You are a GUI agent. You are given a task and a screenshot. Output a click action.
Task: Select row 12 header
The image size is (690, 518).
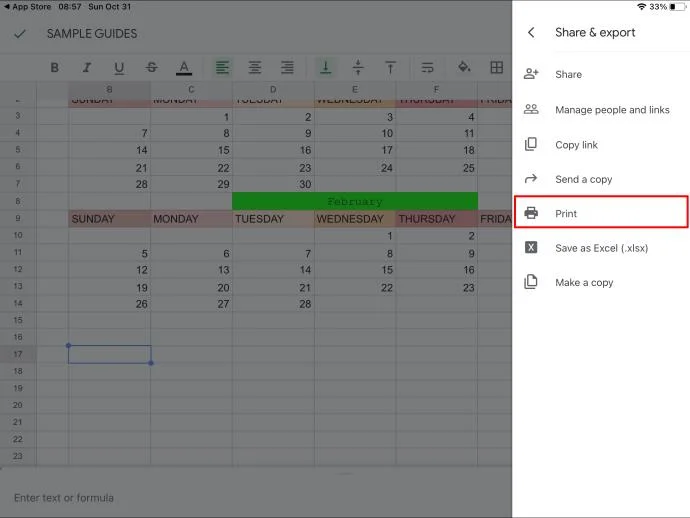pos(18,269)
